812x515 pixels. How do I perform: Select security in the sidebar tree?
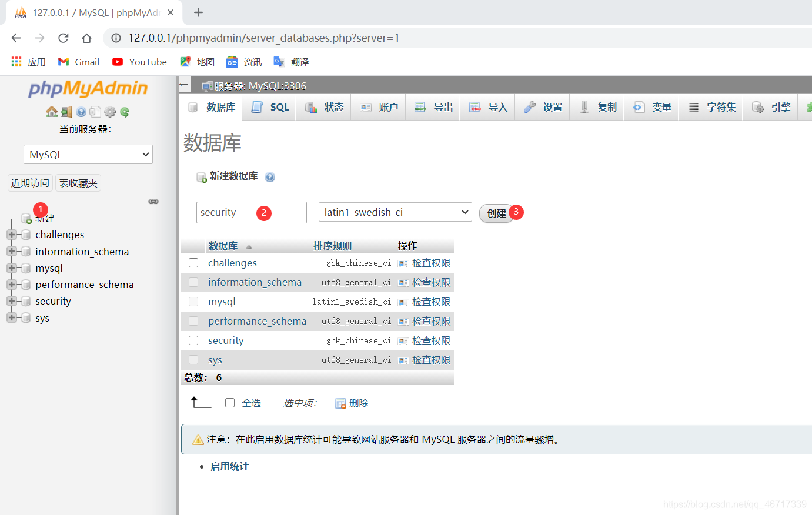point(53,301)
